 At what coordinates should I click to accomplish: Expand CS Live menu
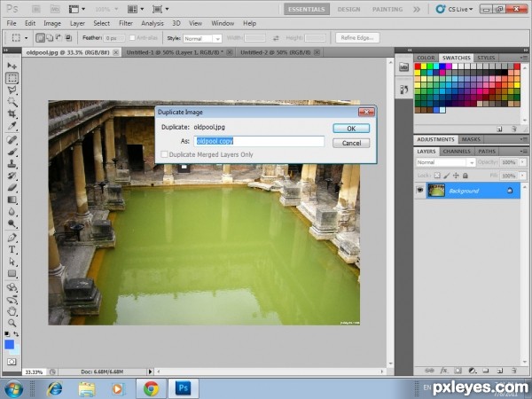(x=455, y=9)
